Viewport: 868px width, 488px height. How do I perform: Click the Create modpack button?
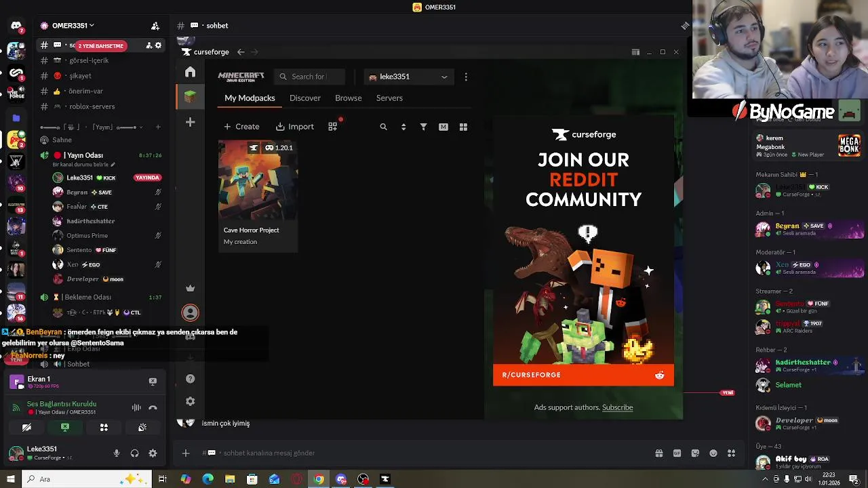241,127
